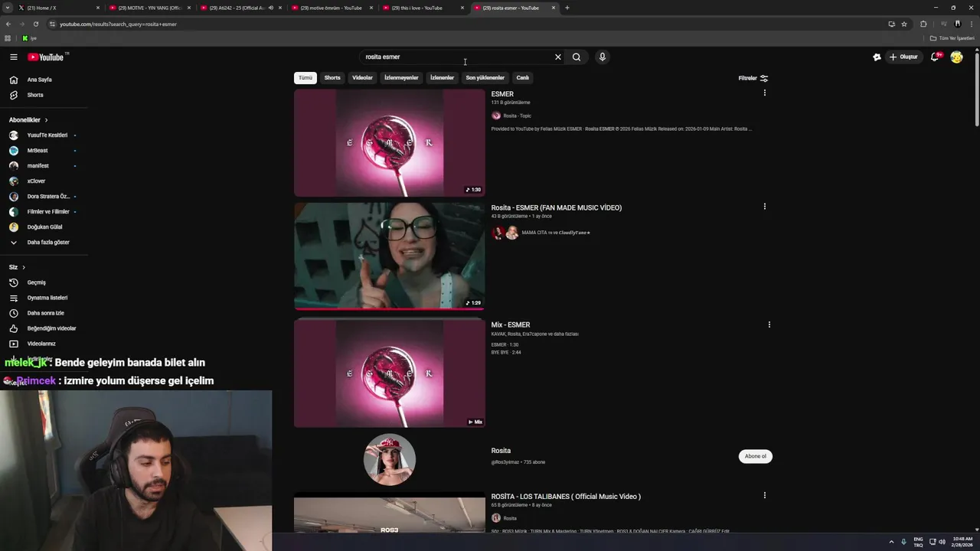Viewport: 980px width, 551px height.
Task: Open the taskbar volume icon
Action: 942,542
